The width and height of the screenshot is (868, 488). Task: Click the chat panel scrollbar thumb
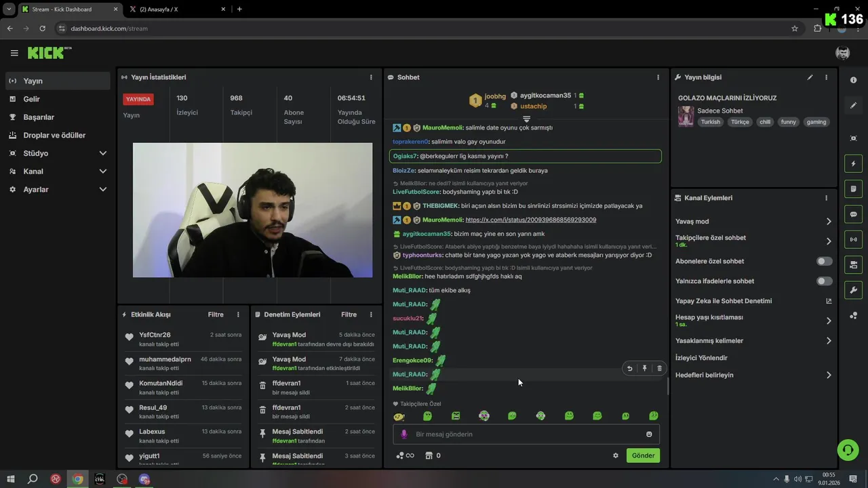(x=668, y=386)
